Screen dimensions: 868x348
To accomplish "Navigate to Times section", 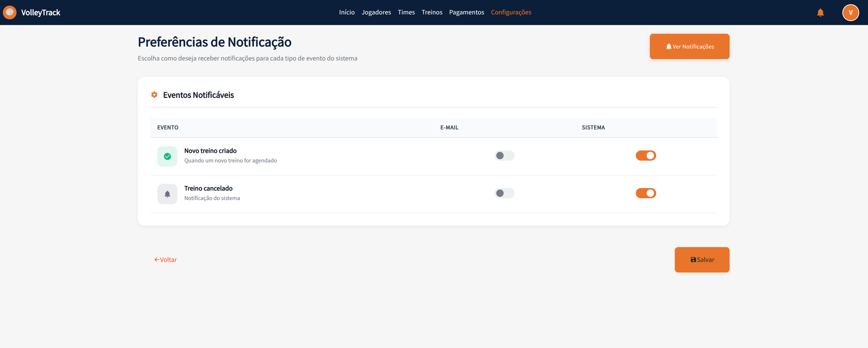I will (x=406, y=12).
